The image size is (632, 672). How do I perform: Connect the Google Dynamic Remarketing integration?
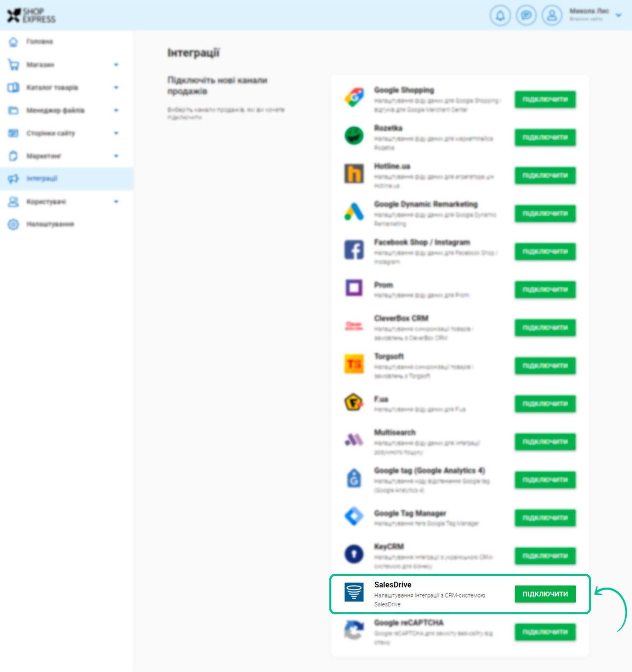[x=545, y=214]
